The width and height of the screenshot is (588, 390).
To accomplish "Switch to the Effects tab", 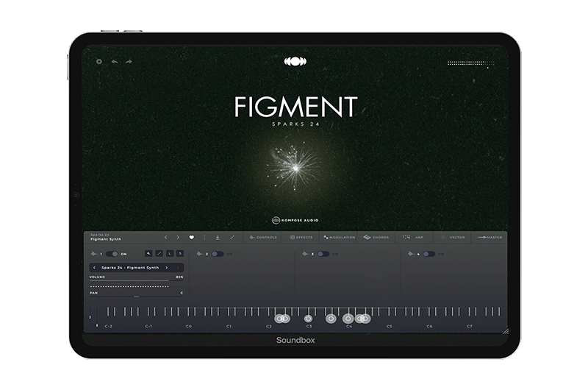I will [301, 237].
